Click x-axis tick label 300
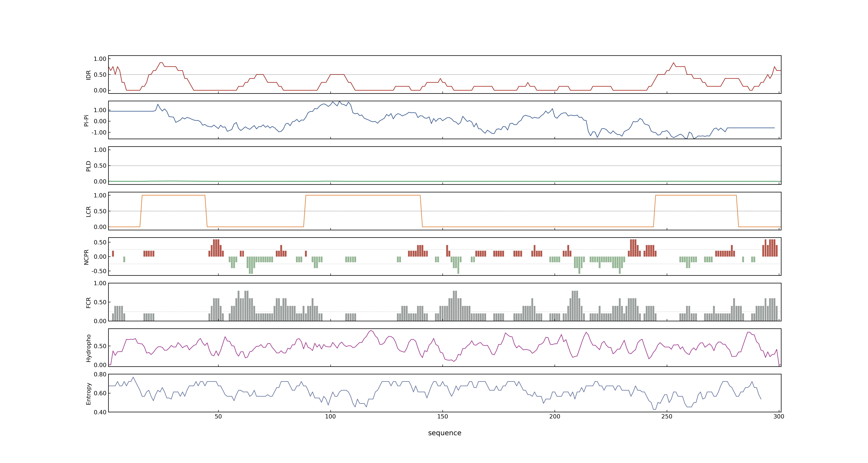The width and height of the screenshot is (868, 463). pyautogui.click(x=779, y=416)
